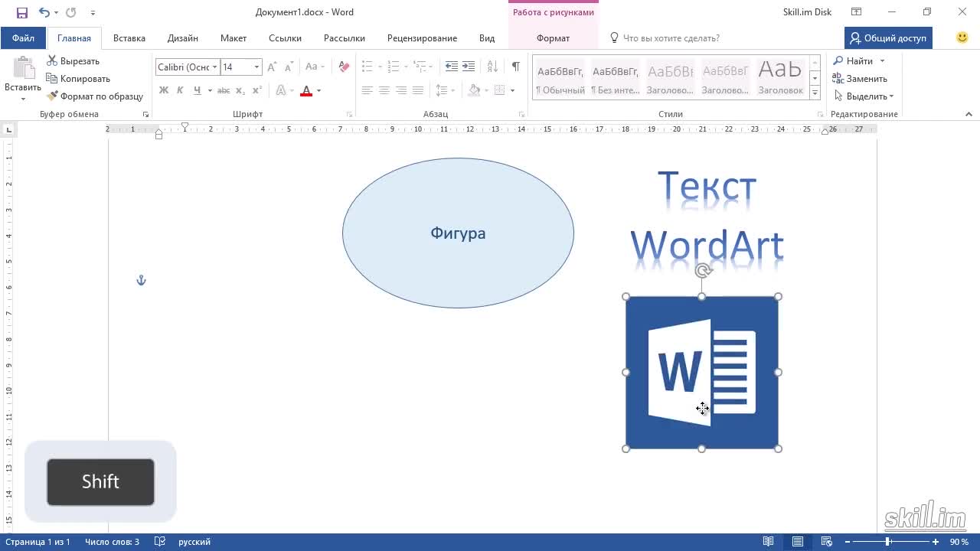Viewport: 980px width, 551px height.
Task: Open the Шрифт font dialog launcher
Action: pyautogui.click(x=349, y=114)
